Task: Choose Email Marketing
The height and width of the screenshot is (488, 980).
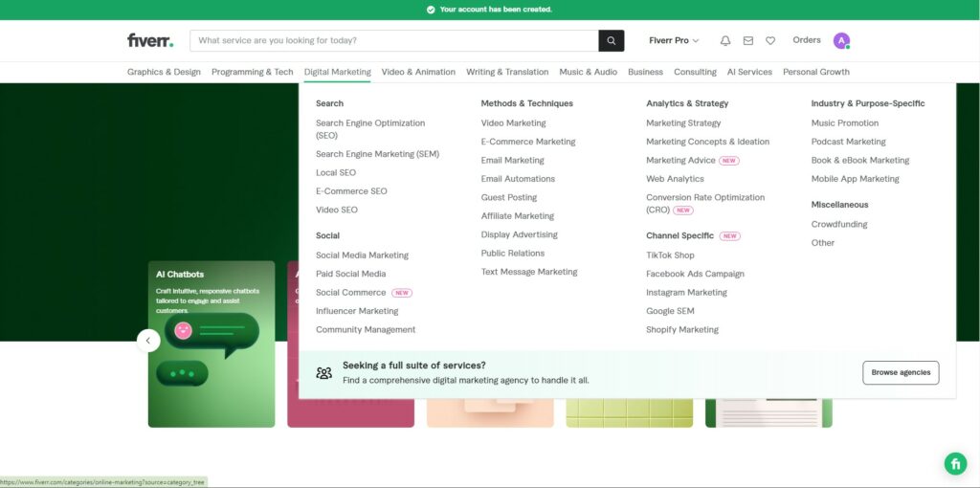Action: click(x=513, y=161)
